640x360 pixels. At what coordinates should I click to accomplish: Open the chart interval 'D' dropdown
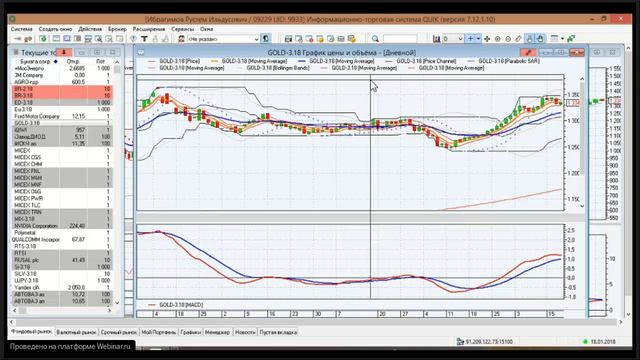pyautogui.click(x=453, y=39)
